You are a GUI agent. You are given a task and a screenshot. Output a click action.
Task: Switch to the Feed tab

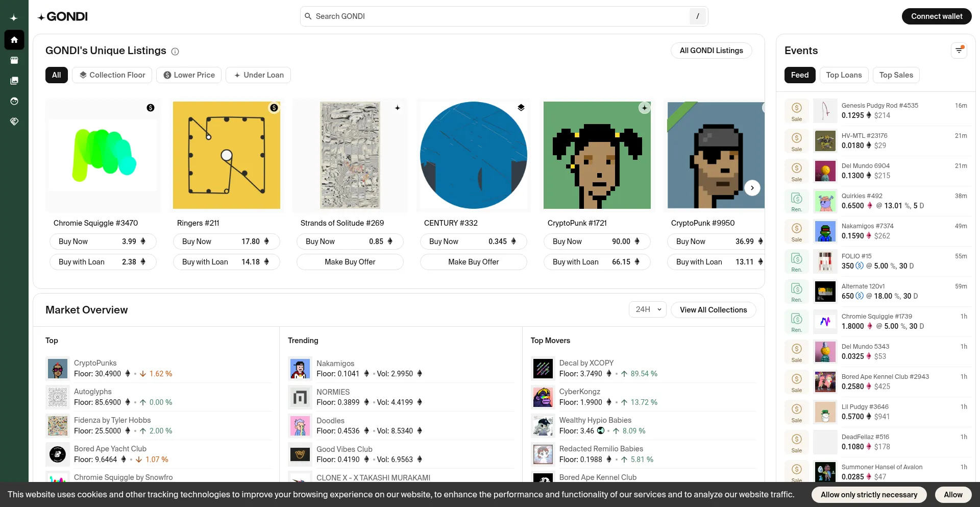pos(800,75)
